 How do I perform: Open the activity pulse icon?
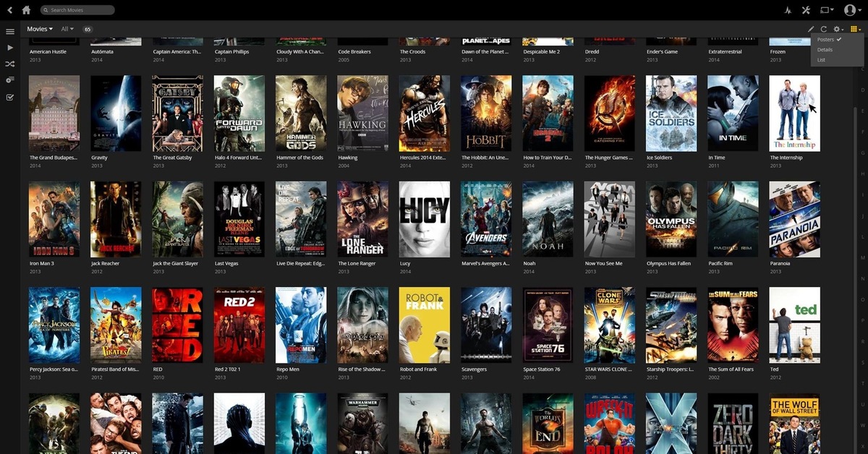click(788, 10)
